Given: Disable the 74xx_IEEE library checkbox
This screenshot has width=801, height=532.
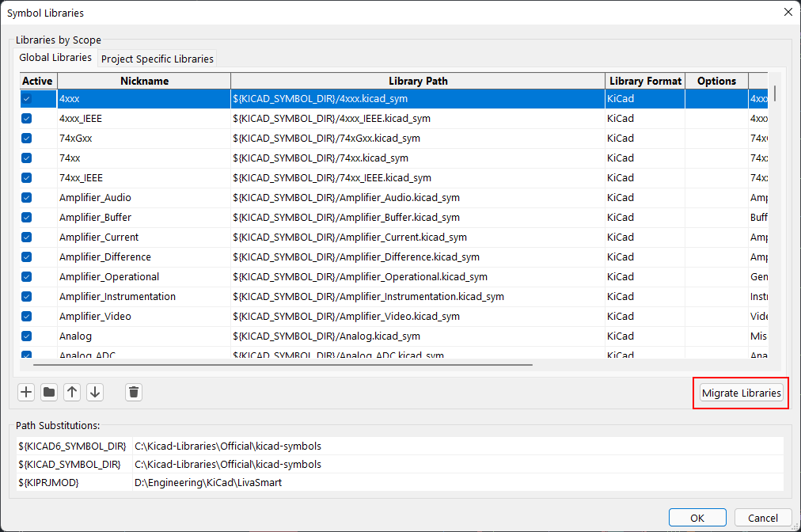Looking at the screenshot, I should 27,178.
